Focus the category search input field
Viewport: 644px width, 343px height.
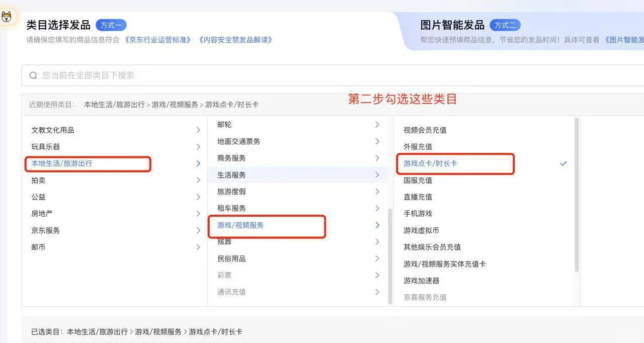coord(333,75)
